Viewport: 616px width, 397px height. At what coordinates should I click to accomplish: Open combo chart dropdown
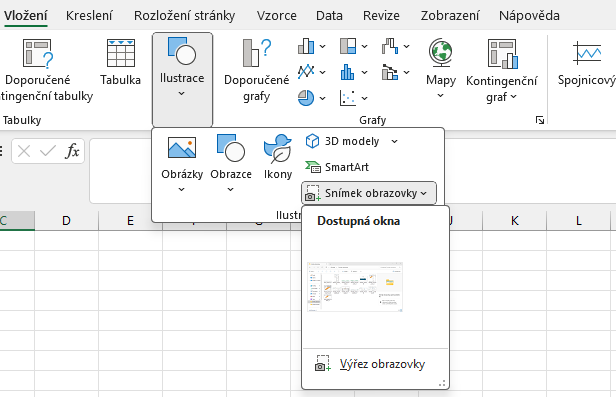[395, 72]
